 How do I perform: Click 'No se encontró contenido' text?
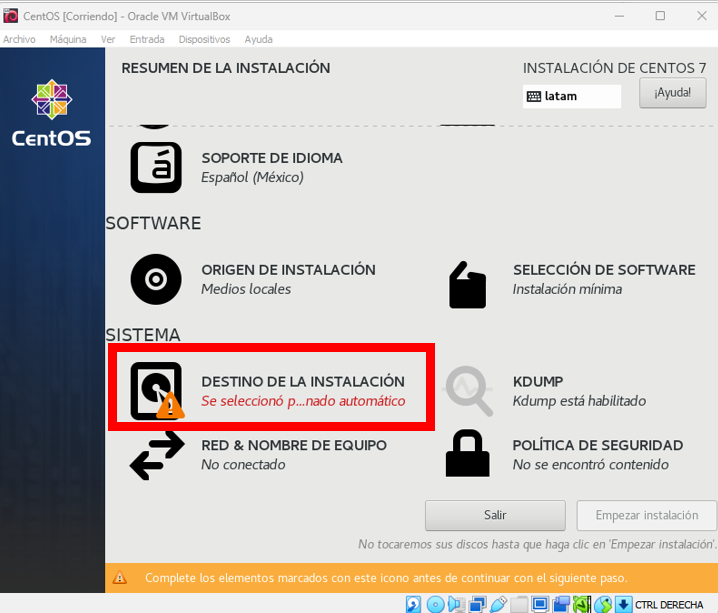(x=590, y=465)
